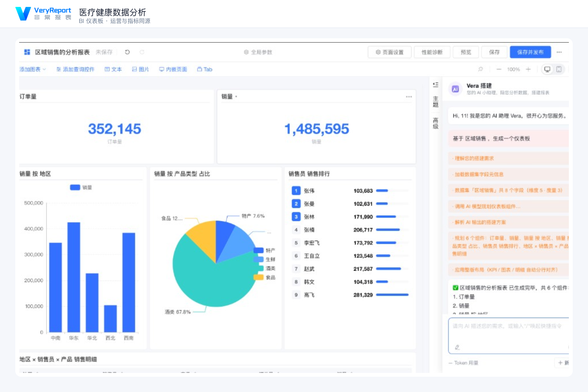Open the more options ellipsis beside 保存并发布
The image size is (588, 392).
coord(559,52)
